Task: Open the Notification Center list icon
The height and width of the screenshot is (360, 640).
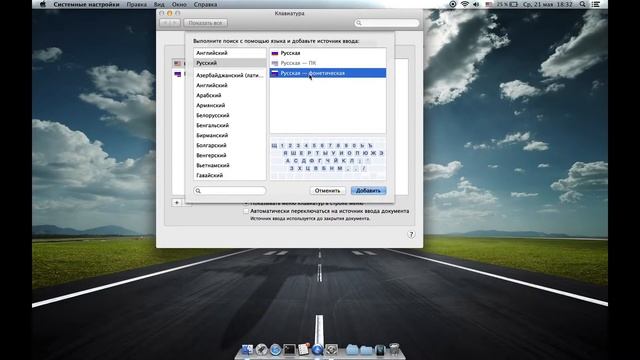Action: pyautogui.click(x=596, y=4)
